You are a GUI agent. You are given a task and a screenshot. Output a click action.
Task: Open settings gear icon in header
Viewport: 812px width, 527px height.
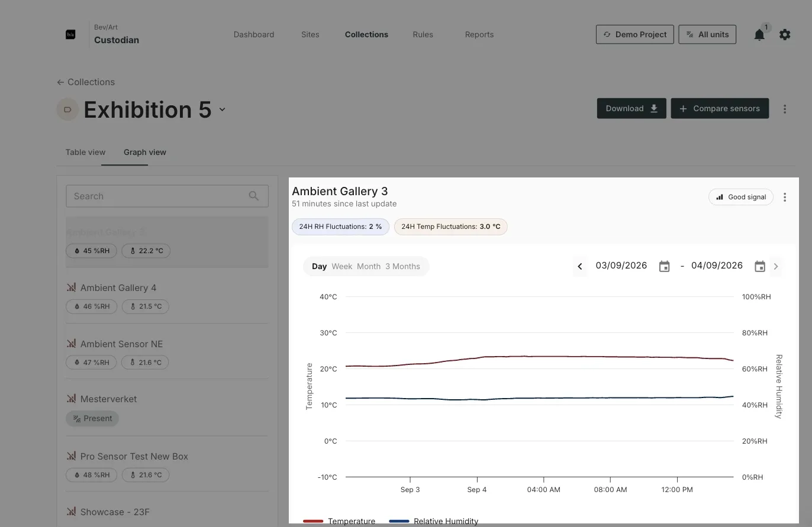785,35
